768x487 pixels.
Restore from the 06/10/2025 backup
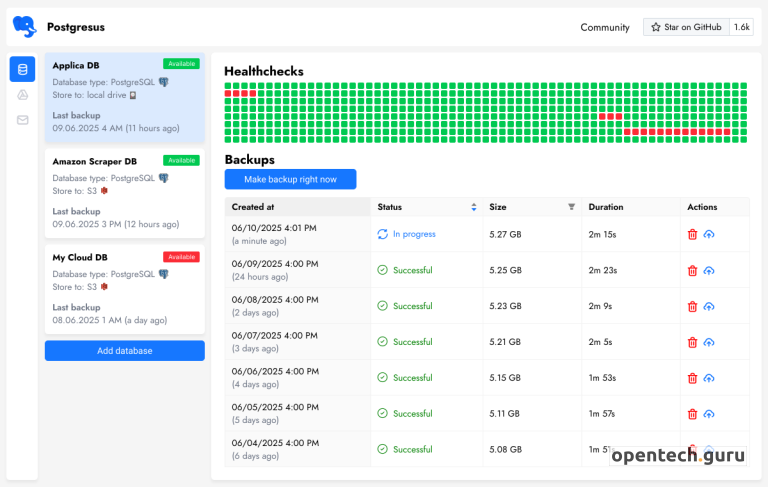(x=709, y=234)
